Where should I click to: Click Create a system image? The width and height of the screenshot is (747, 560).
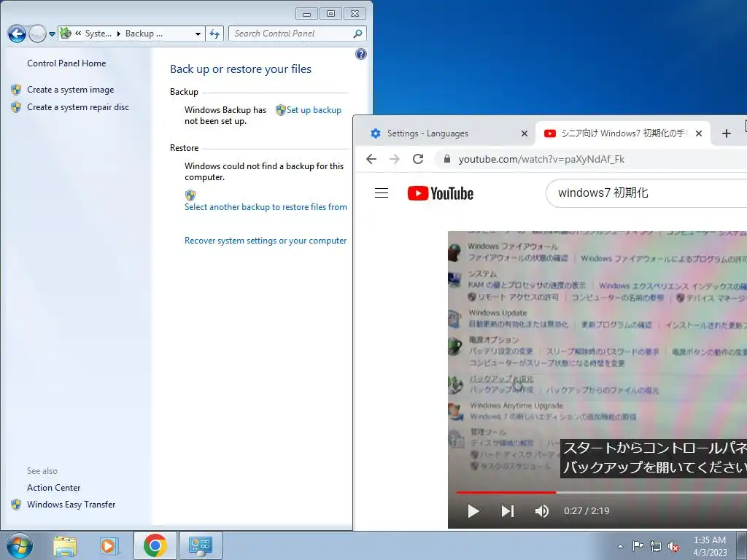[71, 90]
